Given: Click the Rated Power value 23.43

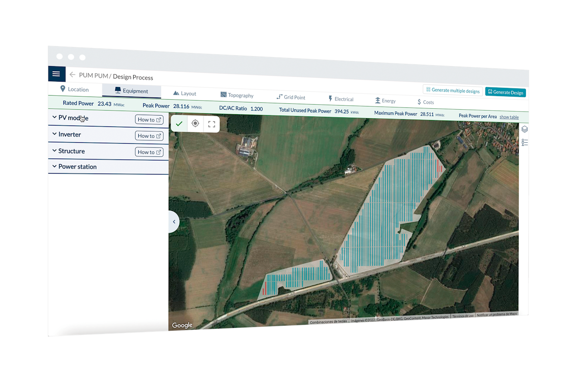Looking at the screenshot, I should [104, 104].
